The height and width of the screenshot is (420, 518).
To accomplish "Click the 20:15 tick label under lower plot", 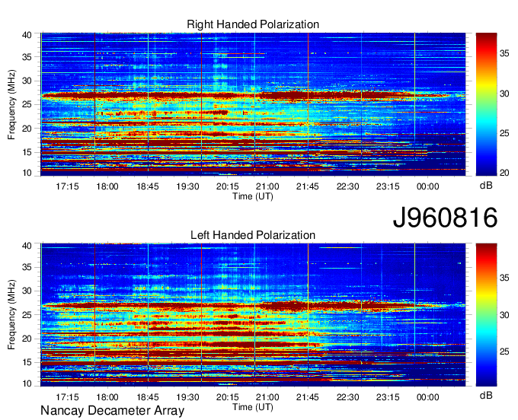I will click(228, 397).
